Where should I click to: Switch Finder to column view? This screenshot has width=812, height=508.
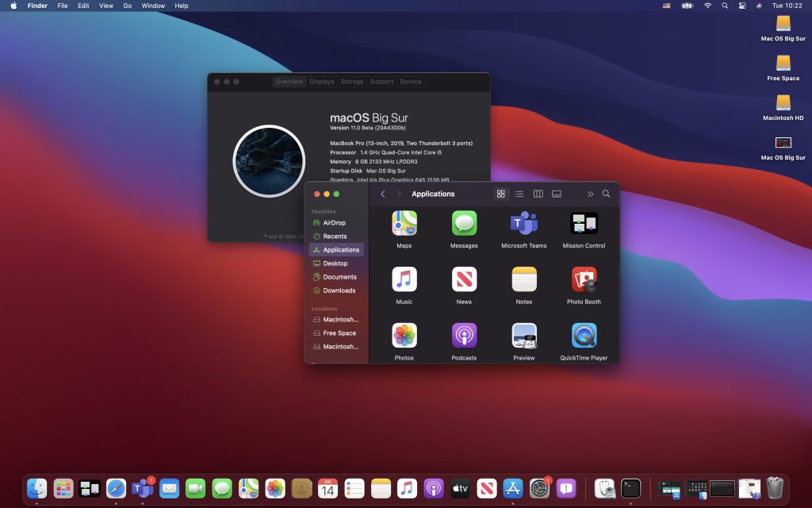(538, 194)
